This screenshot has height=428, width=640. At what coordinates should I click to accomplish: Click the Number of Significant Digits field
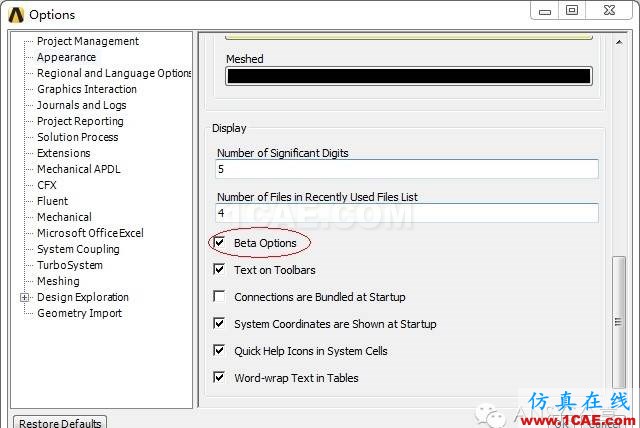tap(407, 169)
